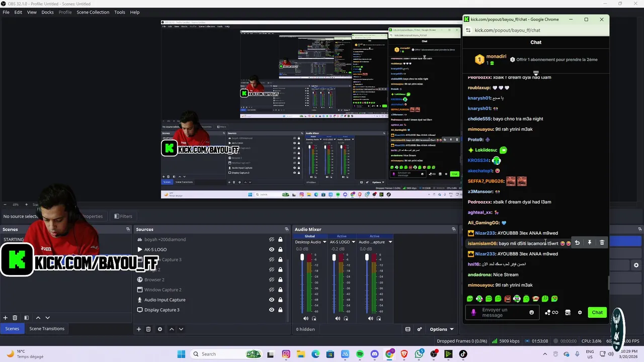Hide the Audio Input Capture source

click(272, 300)
